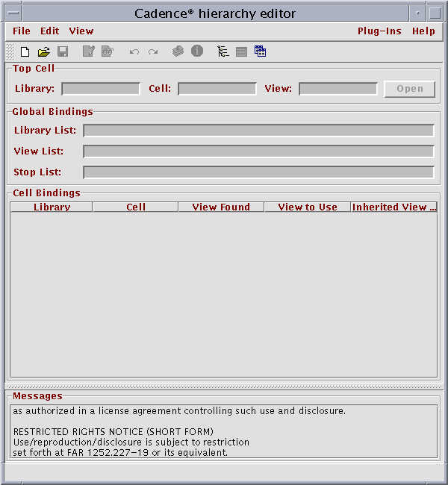The width and height of the screenshot is (448, 485).
Task: Click the Top Cell Library field
Action: pyautogui.click(x=101, y=89)
